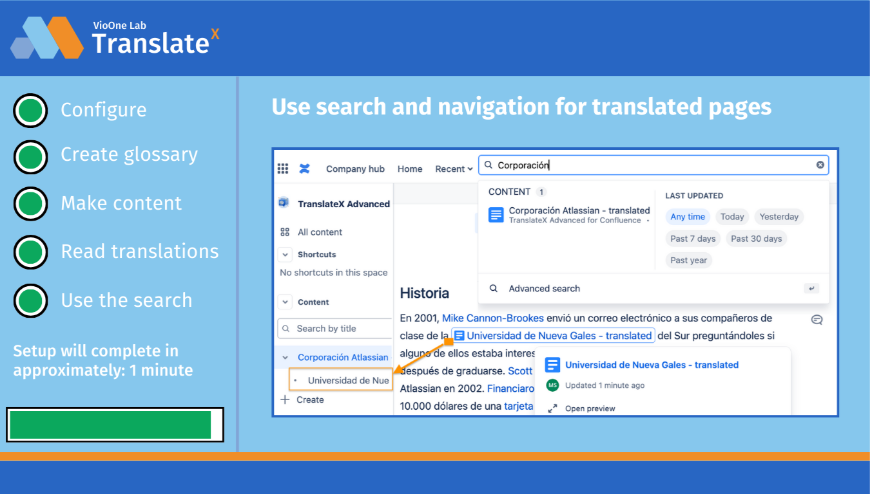The height and width of the screenshot is (494, 870).
Task: Go to Home in top navigation
Action: [409, 169]
